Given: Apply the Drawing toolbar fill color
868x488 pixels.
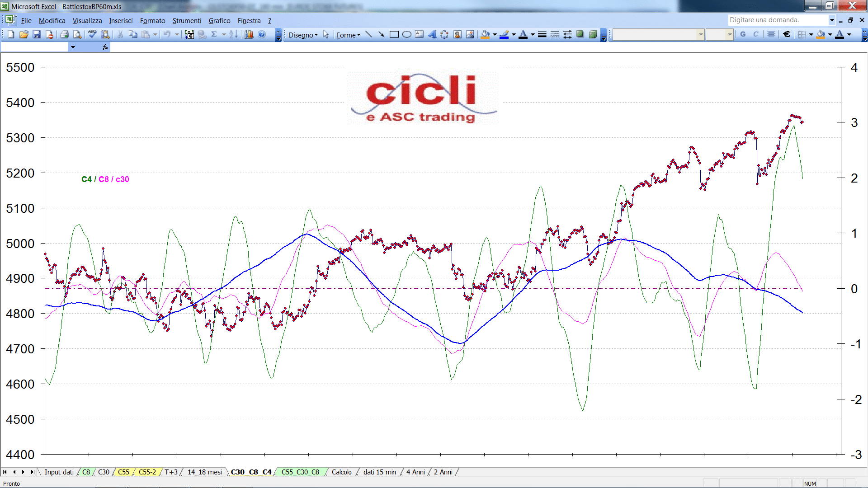Looking at the screenshot, I should pyautogui.click(x=486, y=34).
